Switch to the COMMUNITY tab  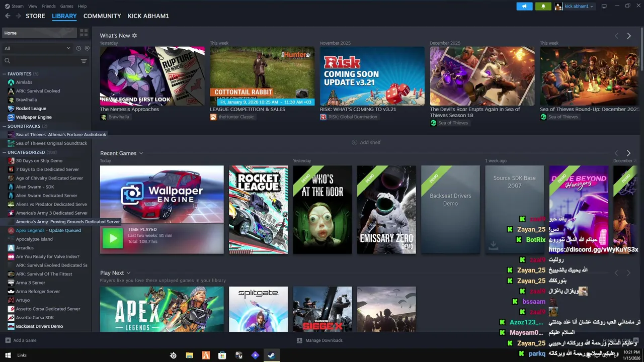[102, 16]
